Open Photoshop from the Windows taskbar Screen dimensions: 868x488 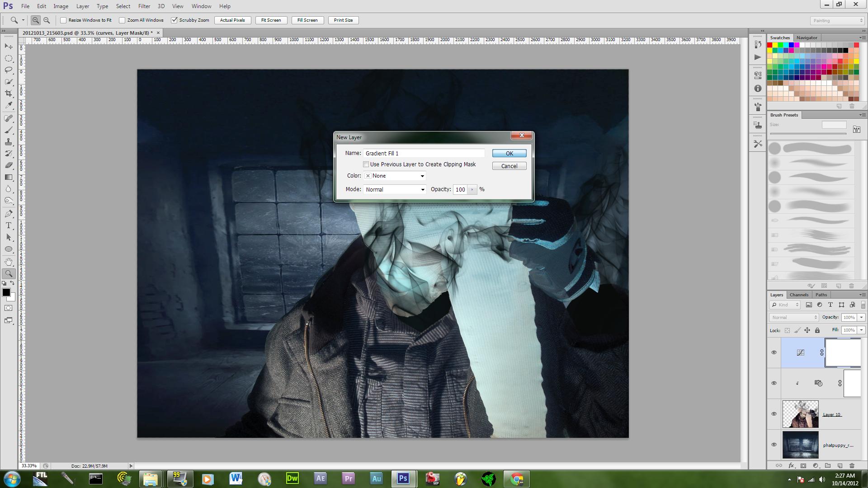(403, 479)
